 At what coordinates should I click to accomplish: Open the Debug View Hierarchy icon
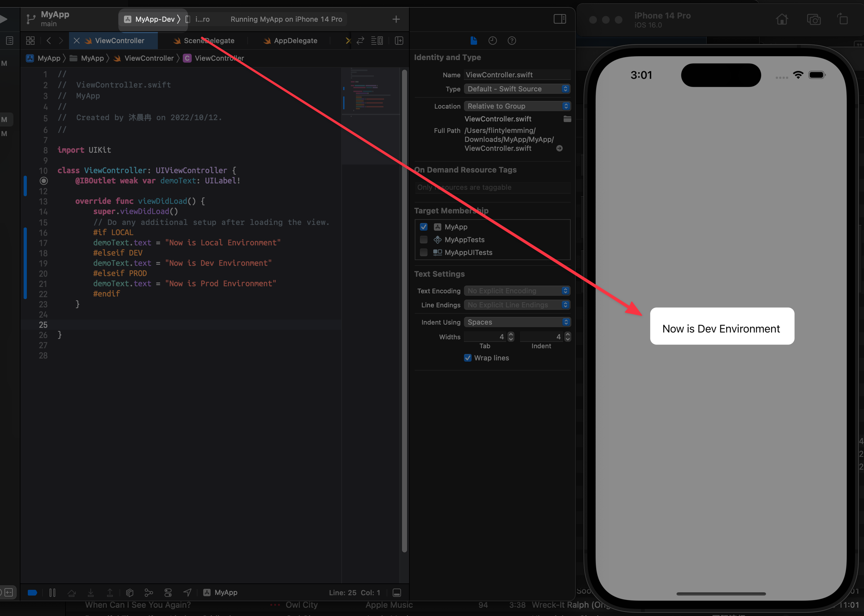click(x=129, y=592)
